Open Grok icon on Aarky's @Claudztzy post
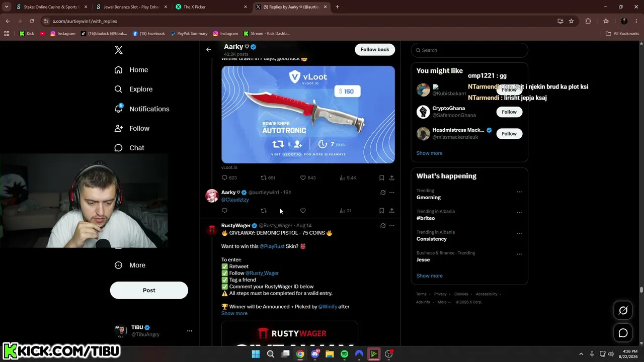This screenshot has height=362, width=644. point(383,193)
